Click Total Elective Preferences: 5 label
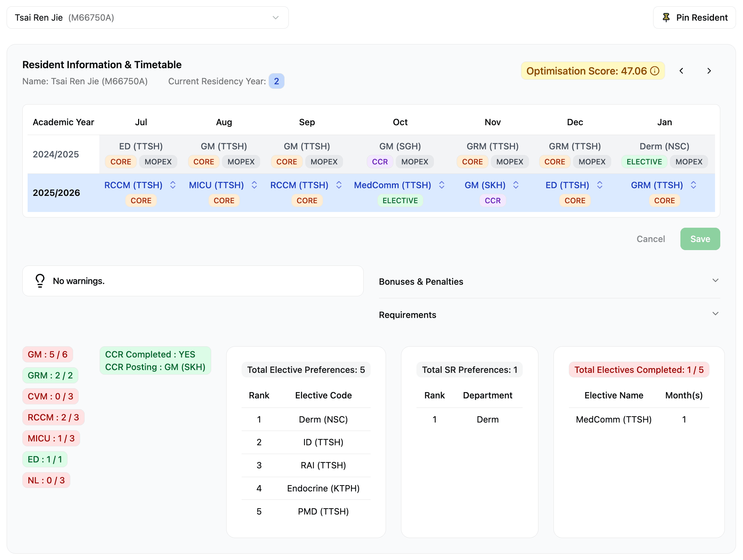Viewport: 743px width, 560px height. tap(306, 370)
